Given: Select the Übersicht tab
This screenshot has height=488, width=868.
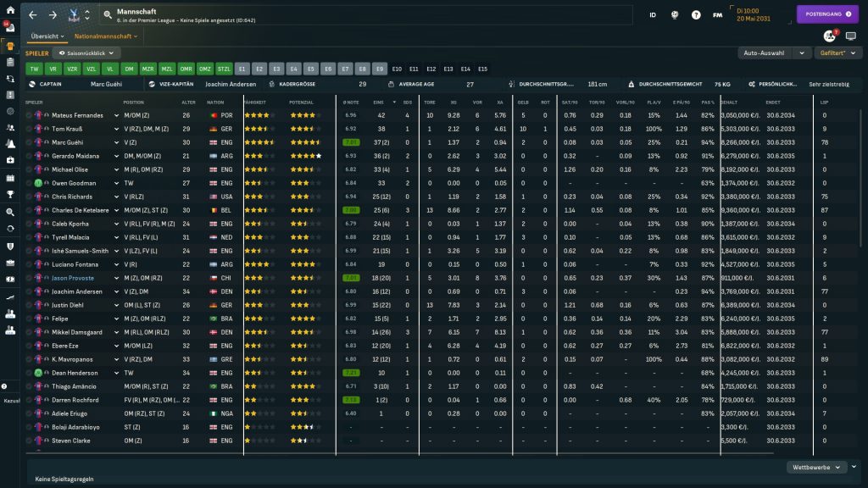Looking at the screenshot, I should [47, 36].
